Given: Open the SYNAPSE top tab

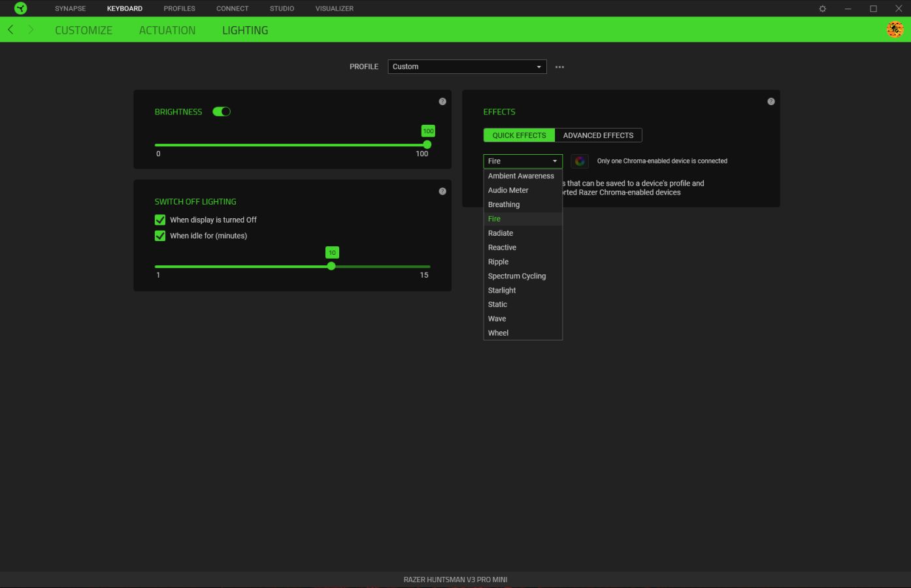Looking at the screenshot, I should (70, 8).
